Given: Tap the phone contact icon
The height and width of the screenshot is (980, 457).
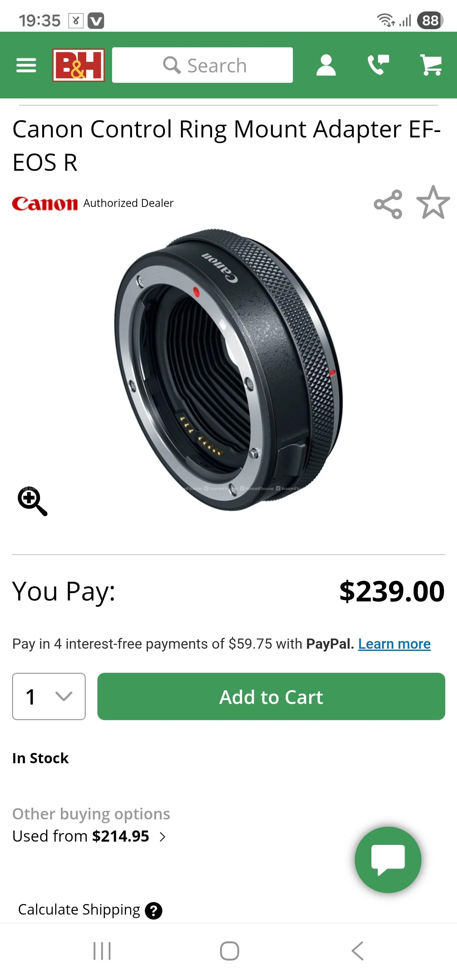Looking at the screenshot, I should 378,65.
